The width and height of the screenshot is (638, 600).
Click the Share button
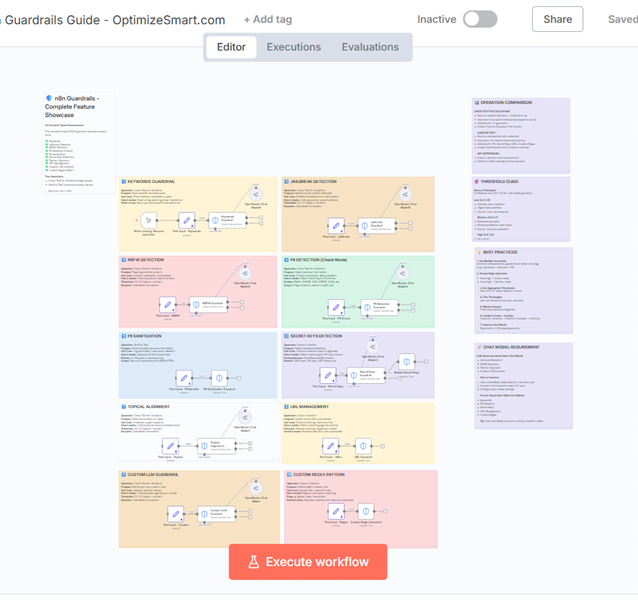557,19
